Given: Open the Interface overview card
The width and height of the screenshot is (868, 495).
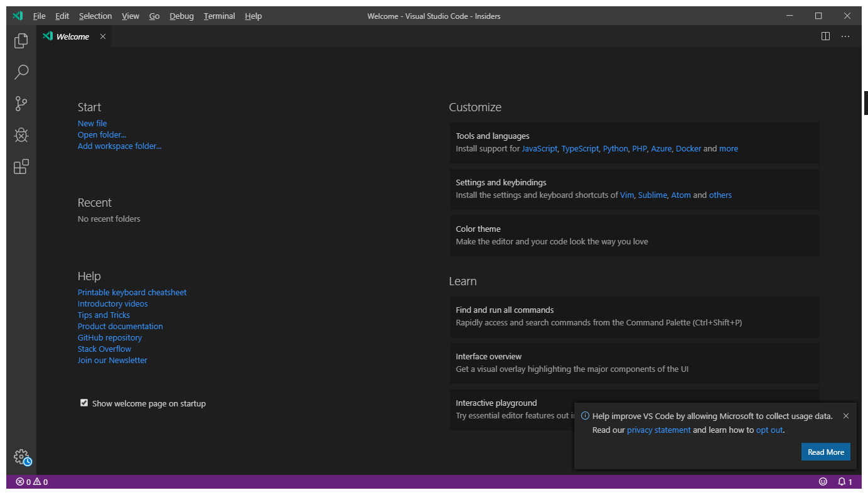Looking at the screenshot, I should 635,363.
